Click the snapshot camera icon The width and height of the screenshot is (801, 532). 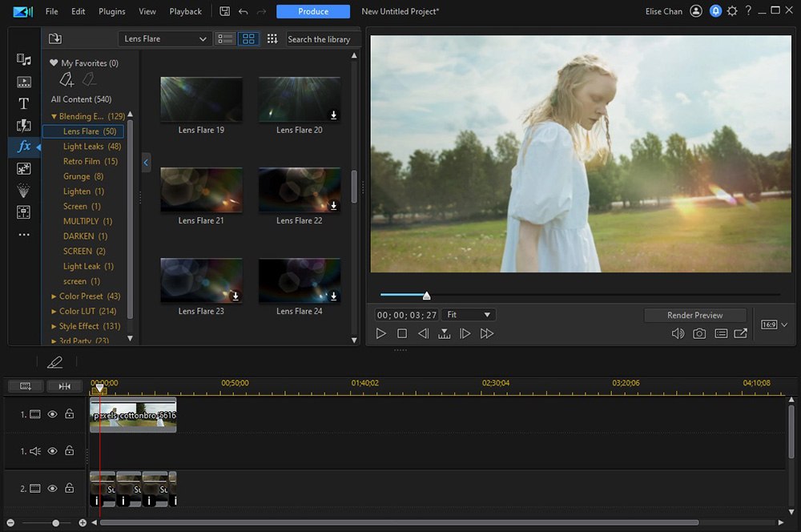point(699,333)
